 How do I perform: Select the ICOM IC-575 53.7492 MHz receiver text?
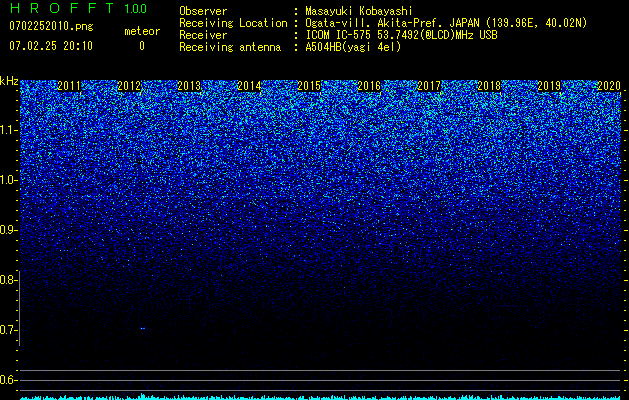tap(401, 35)
